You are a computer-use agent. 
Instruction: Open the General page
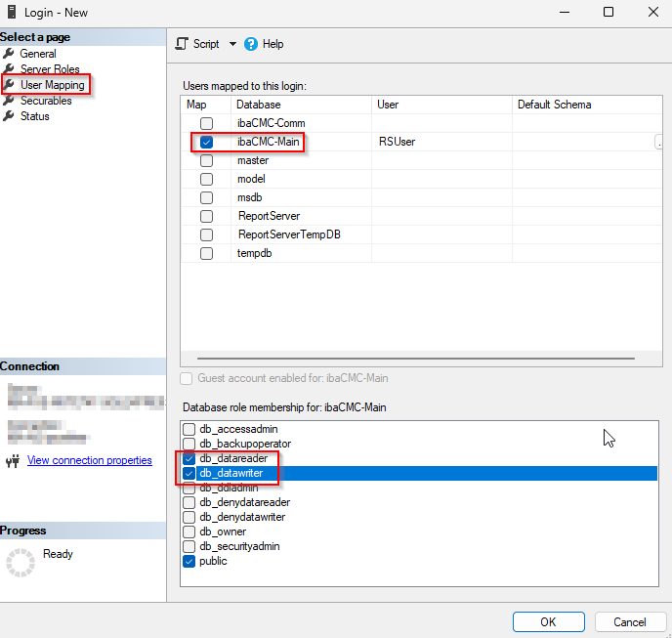tap(38, 54)
